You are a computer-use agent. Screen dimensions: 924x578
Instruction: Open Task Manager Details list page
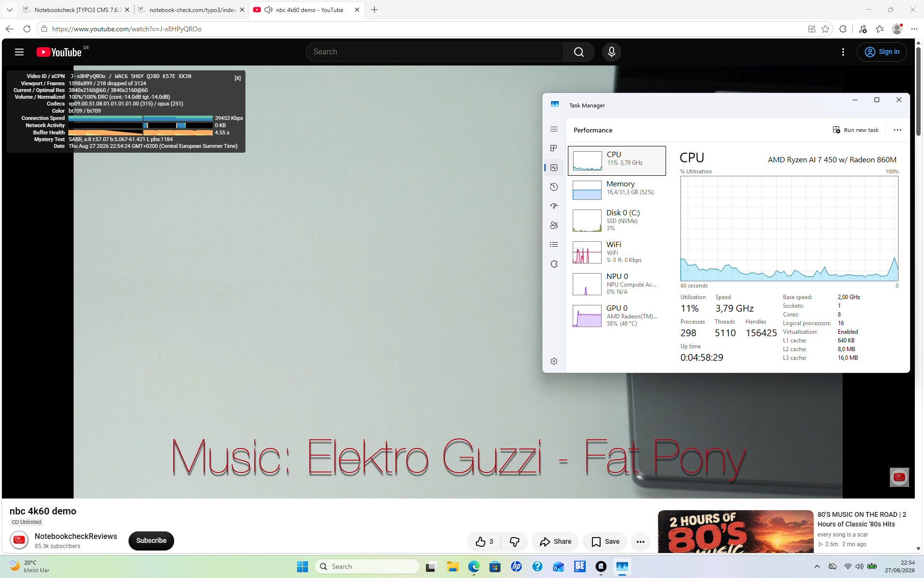pyautogui.click(x=554, y=245)
